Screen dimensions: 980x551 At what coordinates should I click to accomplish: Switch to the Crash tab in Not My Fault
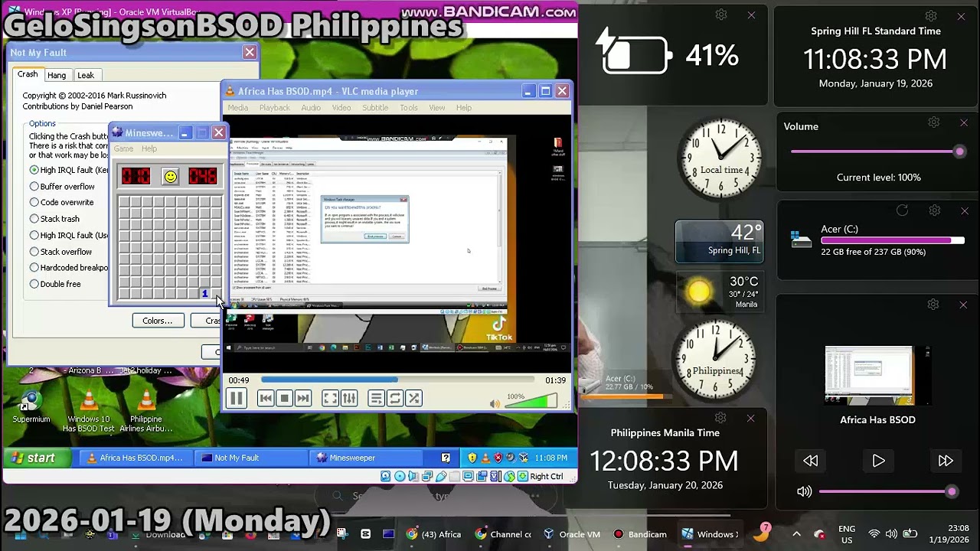tap(28, 74)
